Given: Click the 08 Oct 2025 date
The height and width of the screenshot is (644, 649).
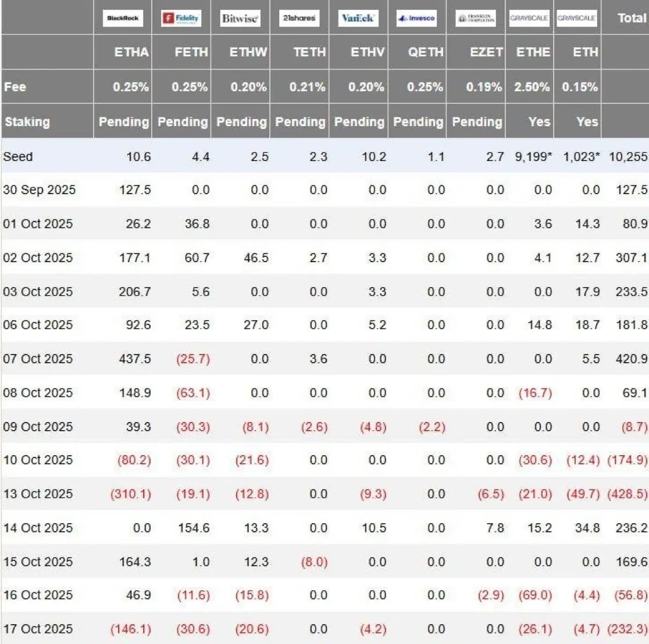Looking at the screenshot, I should click(38, 392).
